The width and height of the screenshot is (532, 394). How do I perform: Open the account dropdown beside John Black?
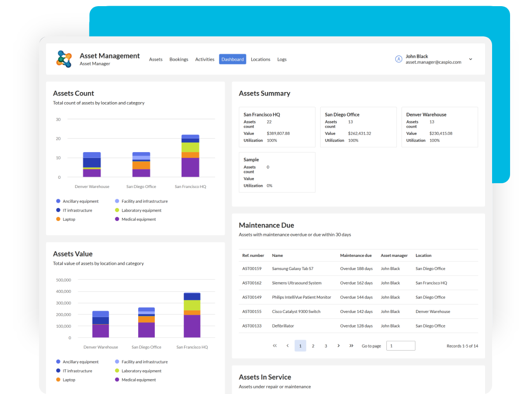click(470, 59)
